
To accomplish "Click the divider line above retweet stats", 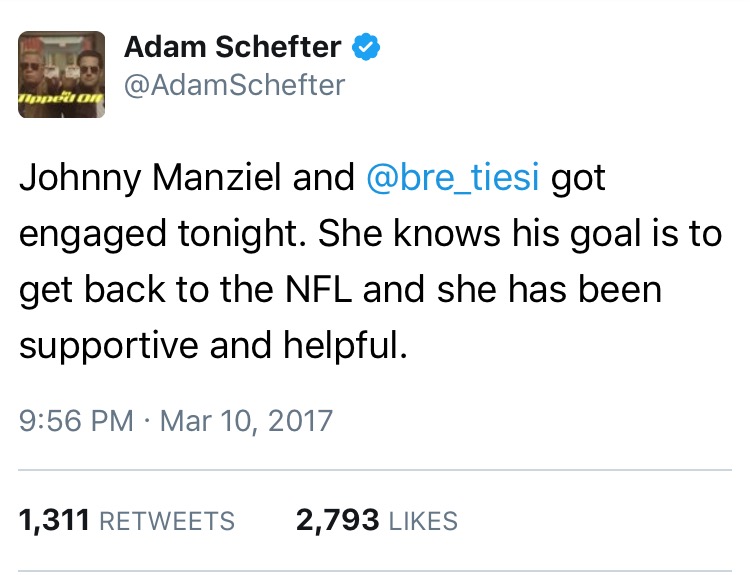I will pos(375,469).
